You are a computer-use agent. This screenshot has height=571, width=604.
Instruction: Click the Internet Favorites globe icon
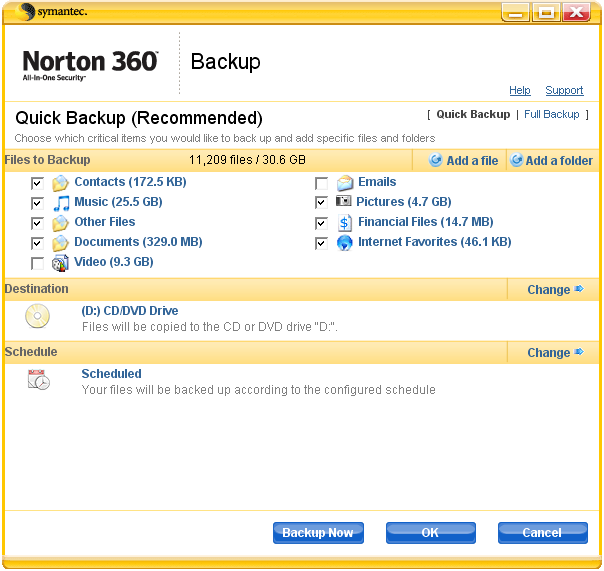[x=344, y=243]
